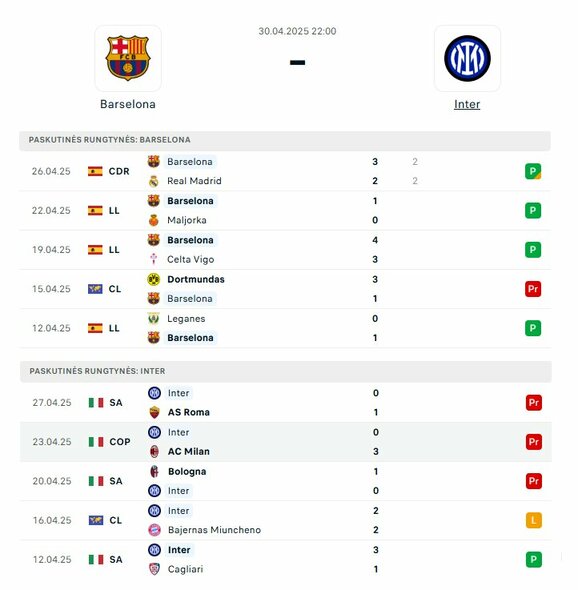The image size is (578, 590).
Task: Click the Paskutinės rungtynės: Barselona header
Action: coord(285,140)
